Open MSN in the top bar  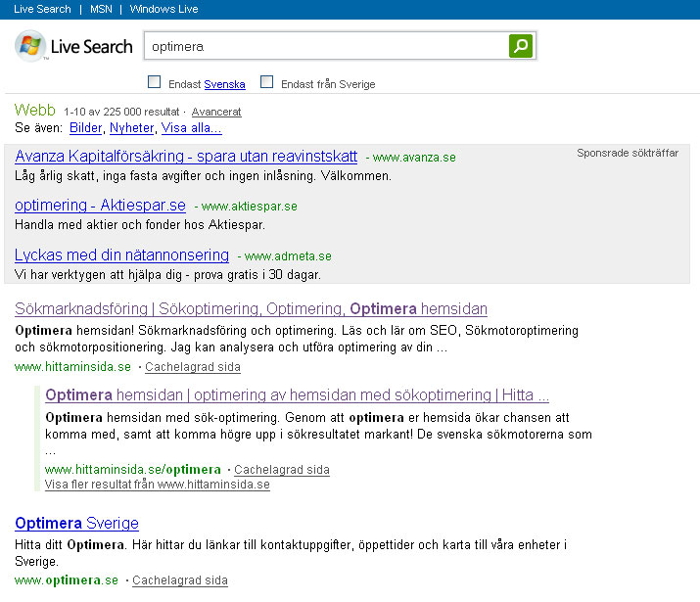[x=101, y=9]
